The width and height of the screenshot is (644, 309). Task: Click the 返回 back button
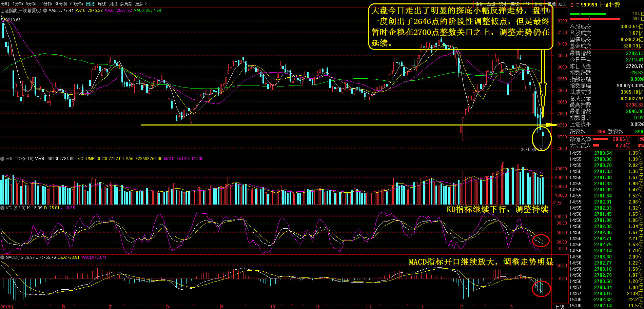point(563,4)
